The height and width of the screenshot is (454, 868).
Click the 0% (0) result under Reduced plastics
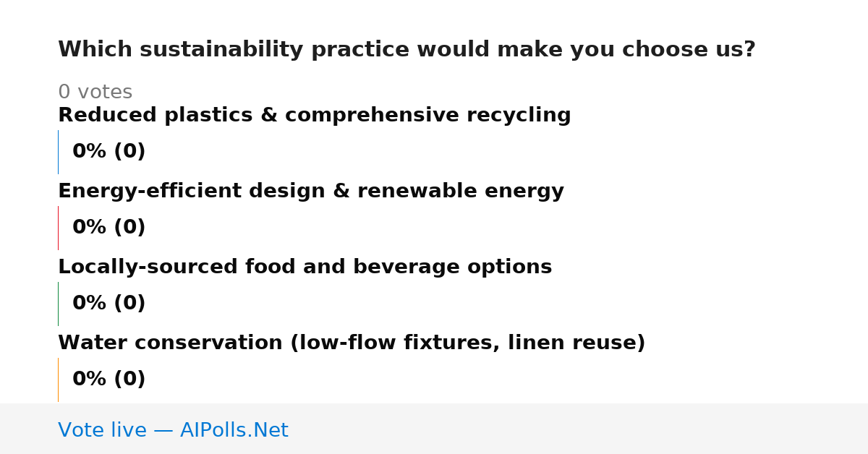[x=109, y=152]
